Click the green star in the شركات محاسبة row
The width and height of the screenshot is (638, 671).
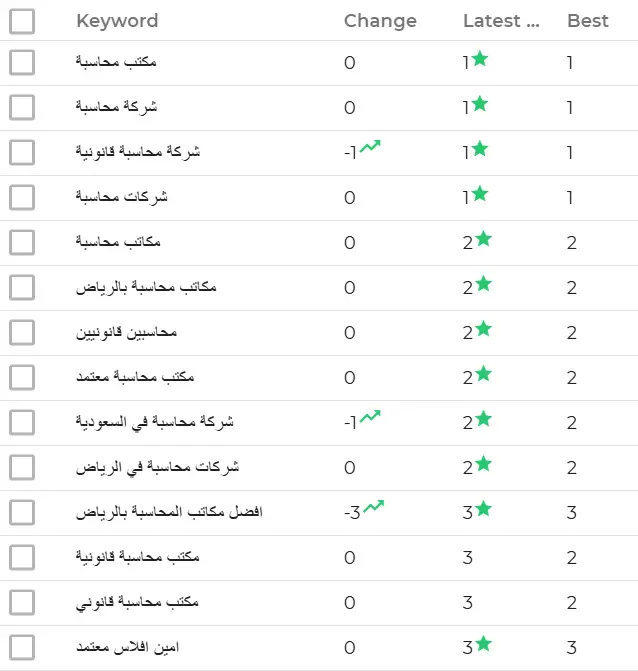coord(480,193)
